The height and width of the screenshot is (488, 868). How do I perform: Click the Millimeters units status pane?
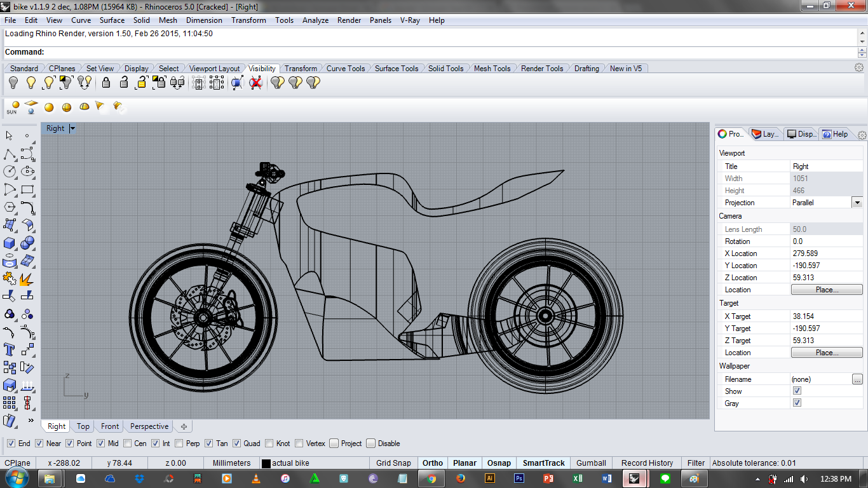pos(231,463)
